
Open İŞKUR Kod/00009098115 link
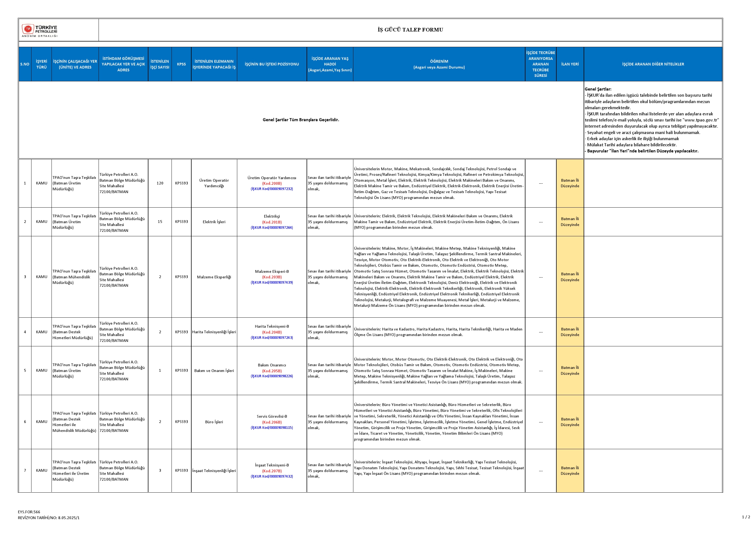272,428
